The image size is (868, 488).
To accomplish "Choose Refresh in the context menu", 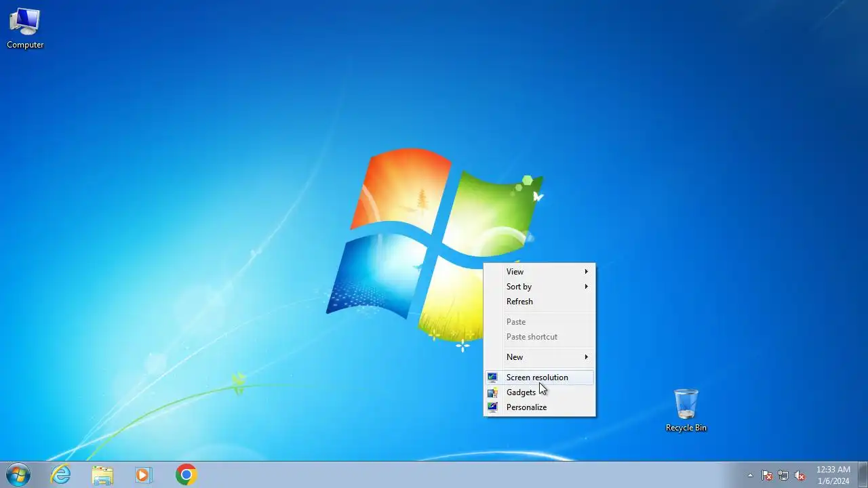I will 539,302.
